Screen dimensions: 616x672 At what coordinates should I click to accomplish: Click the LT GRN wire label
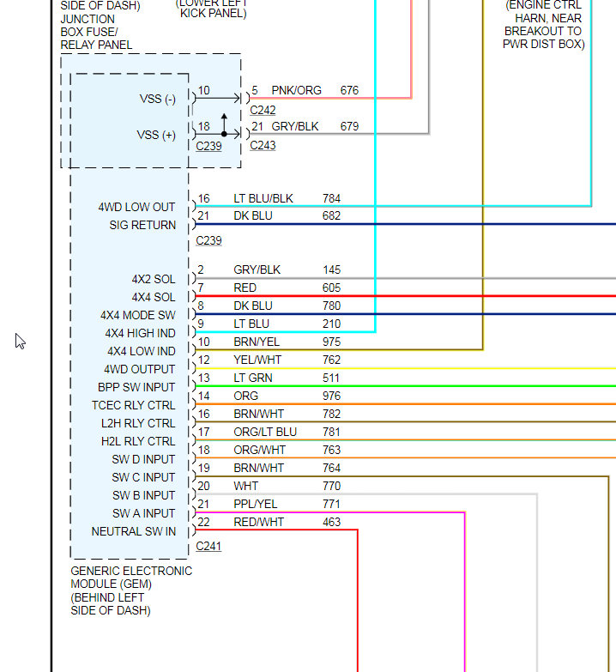253,378
